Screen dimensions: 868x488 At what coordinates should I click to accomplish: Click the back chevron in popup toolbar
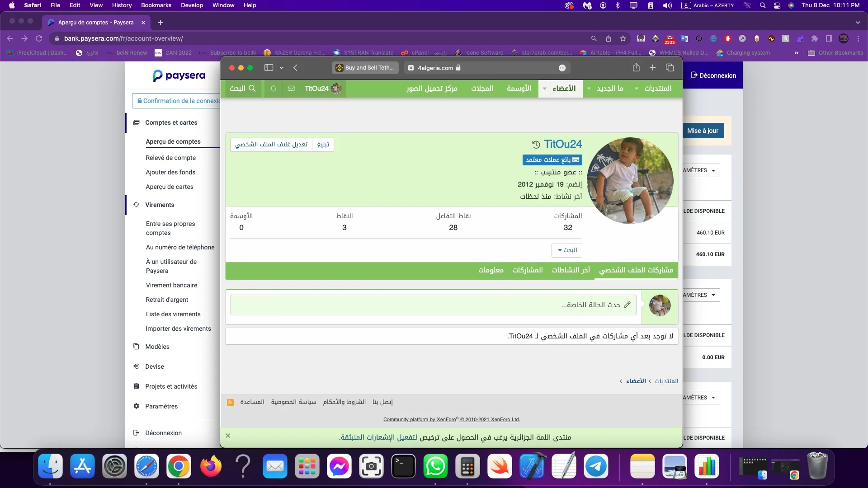(295, 68)
